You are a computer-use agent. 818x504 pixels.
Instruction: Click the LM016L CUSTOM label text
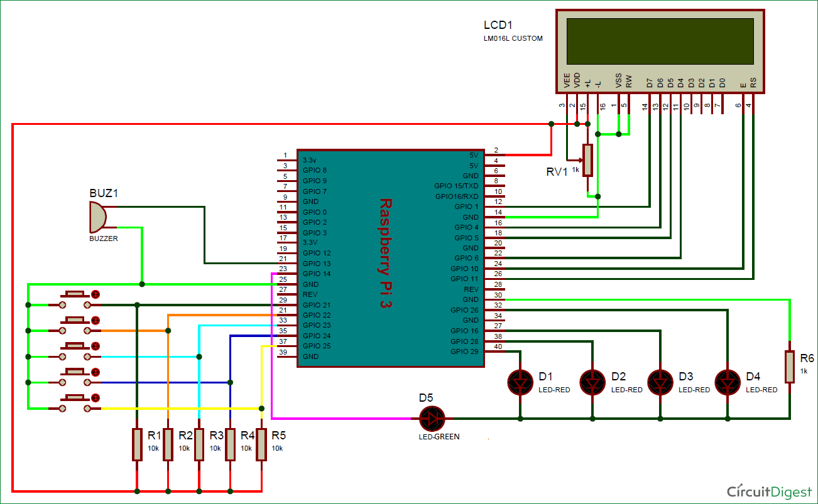point(513,38)
